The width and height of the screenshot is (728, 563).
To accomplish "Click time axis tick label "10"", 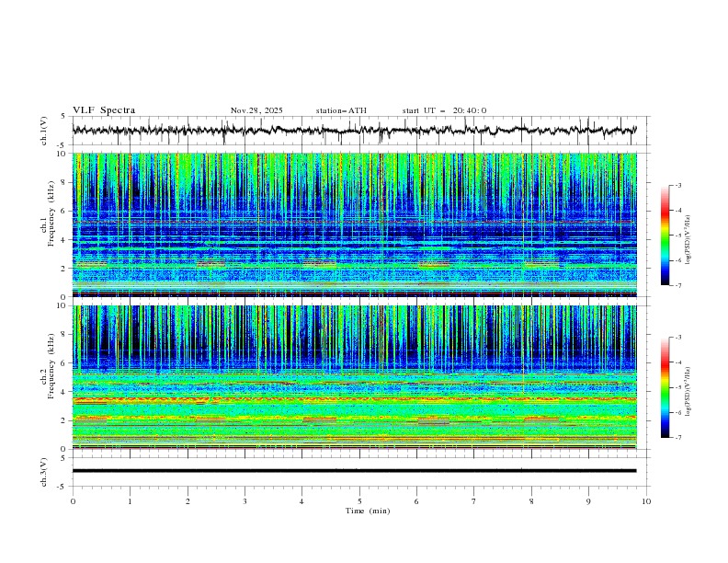I will click(x=646, y=501).
